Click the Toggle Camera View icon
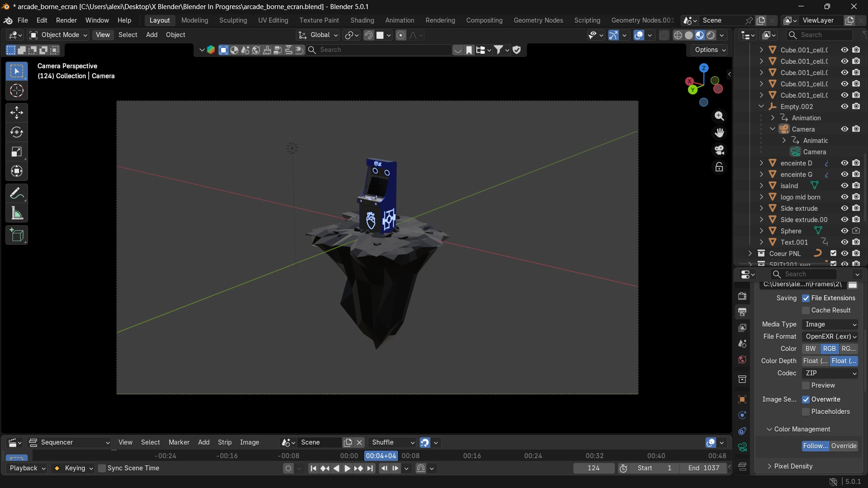This screenshot has height=488, width=868. (x=719, y=150)
